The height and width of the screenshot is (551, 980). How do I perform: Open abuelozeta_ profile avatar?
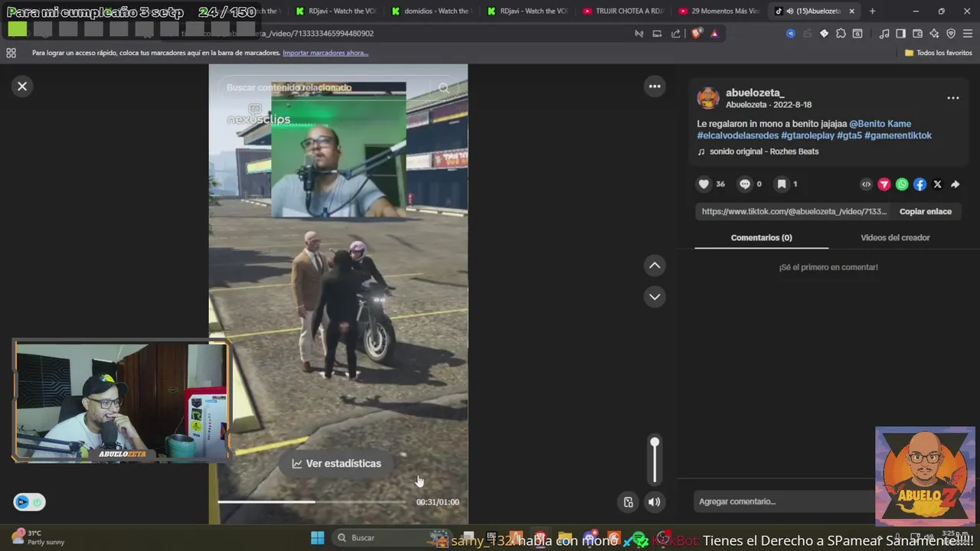click(708, 98)
